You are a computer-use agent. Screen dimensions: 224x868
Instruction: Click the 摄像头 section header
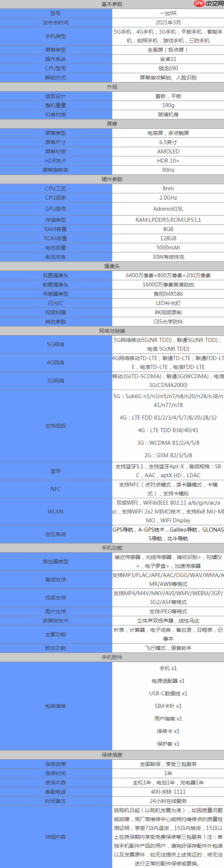[x=112, y=266]
